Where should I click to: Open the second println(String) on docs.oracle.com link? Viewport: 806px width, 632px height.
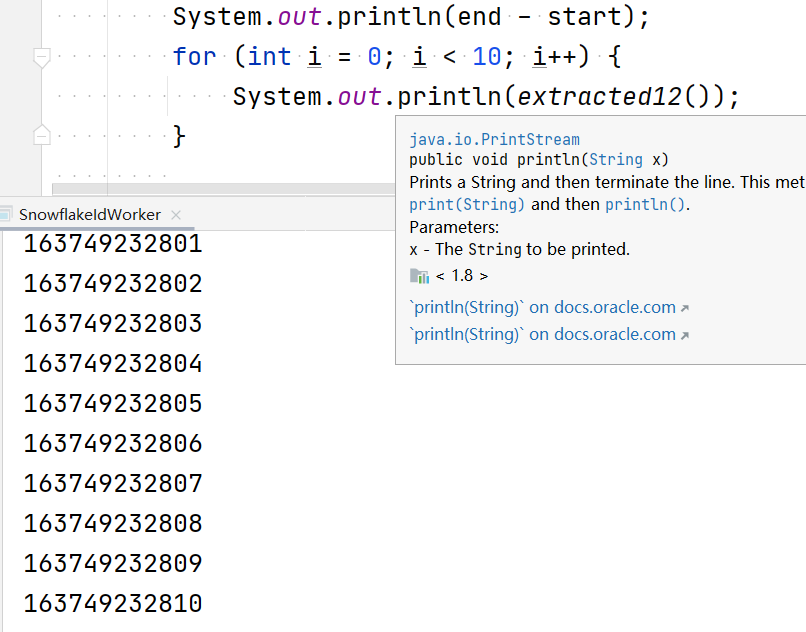point(540,334)
